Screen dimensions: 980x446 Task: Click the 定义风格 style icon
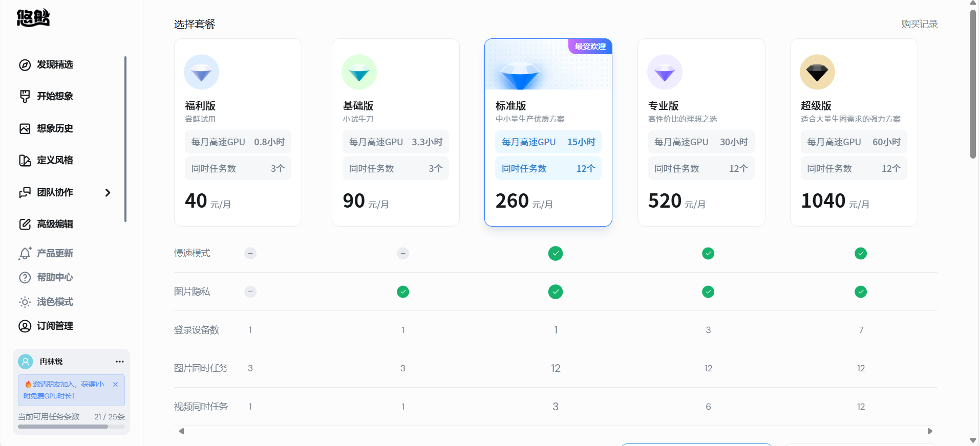(x=25, y=161)
